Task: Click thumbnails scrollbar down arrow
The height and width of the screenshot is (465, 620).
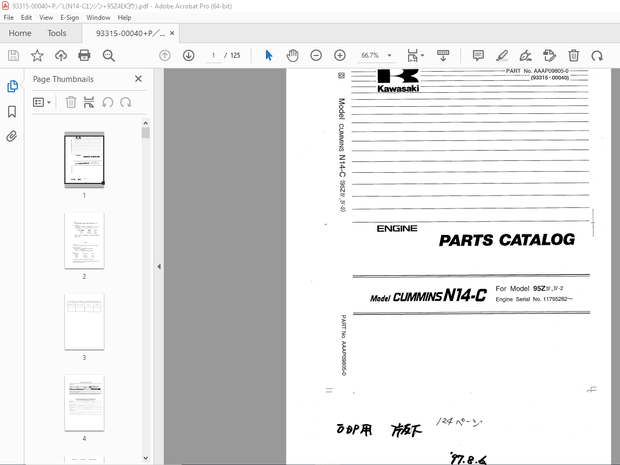Action: 146,458
